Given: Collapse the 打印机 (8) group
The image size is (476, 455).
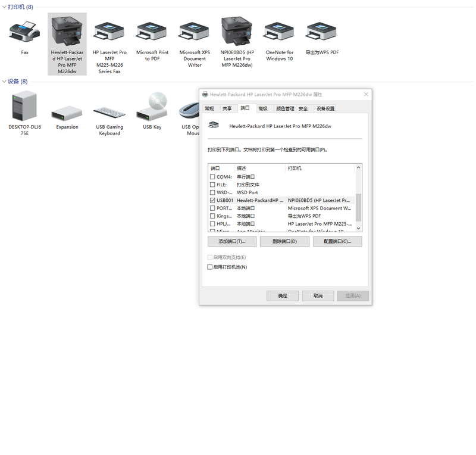Looking at the screenshot, I should 4,7.
